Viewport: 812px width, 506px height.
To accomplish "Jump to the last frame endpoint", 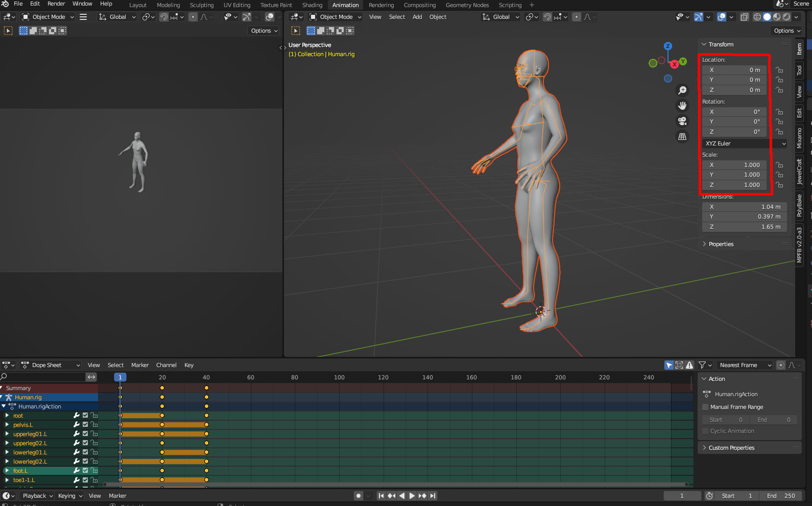I will click(x=433, y=496).
